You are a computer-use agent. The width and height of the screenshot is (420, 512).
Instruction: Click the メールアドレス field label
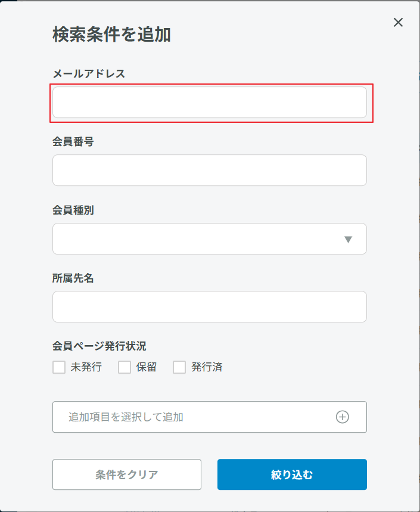(89, 74)
